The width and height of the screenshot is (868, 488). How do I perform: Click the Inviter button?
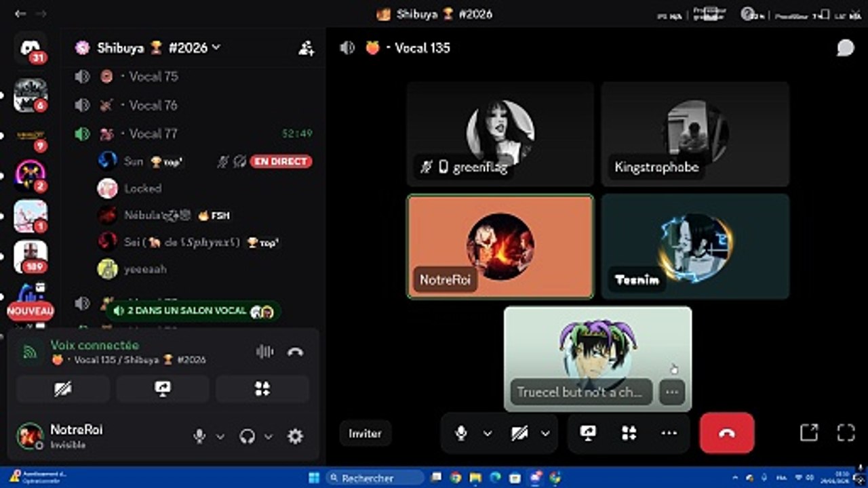tap(365, 433)
